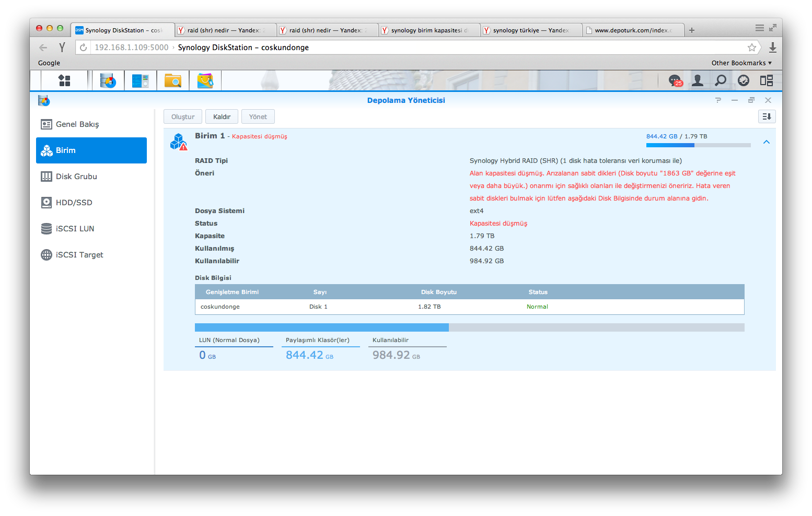Select Genel Bakış in the sidebar
This screenshot has width=812, height=516.
77,124
